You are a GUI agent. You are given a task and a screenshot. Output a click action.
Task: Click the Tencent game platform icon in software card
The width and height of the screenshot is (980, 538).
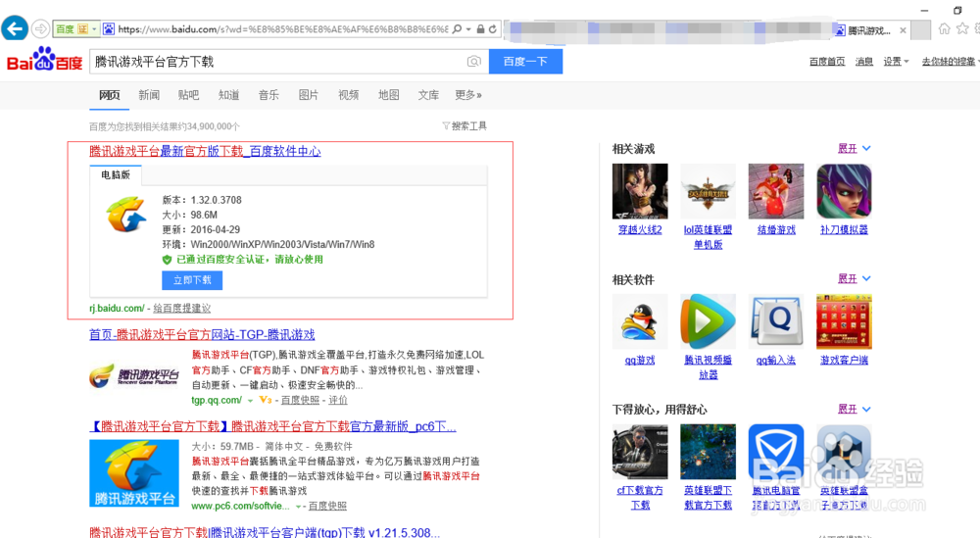[x=125, y=213]
